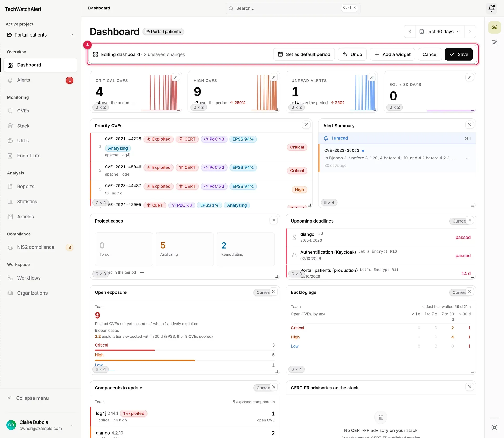Undo the last dashboard change
Screen dimensions: 504x438
pyautogui.click(x=352, y=54)
